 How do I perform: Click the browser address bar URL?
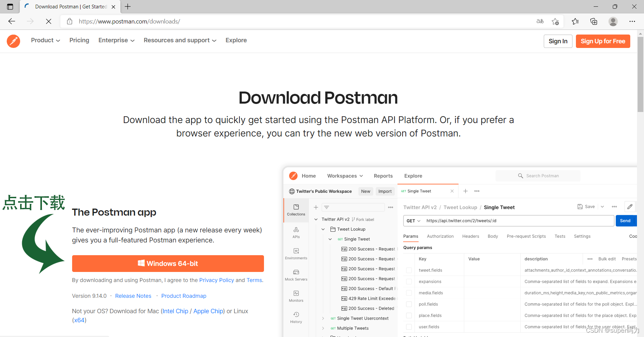point(129,21)
